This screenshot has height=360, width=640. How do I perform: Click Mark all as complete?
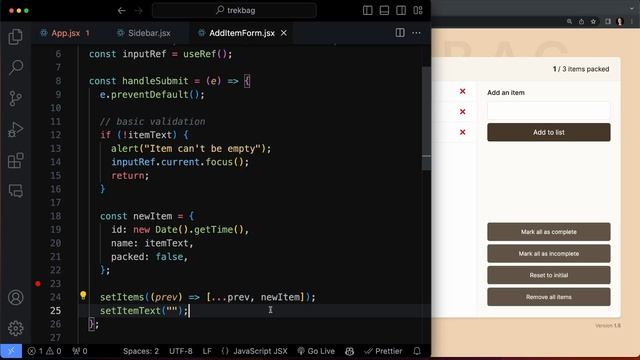tap(549, 232)
